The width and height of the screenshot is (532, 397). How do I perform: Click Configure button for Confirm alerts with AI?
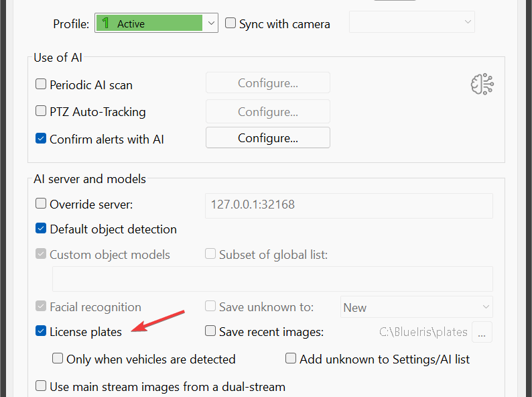click(267, 138)
